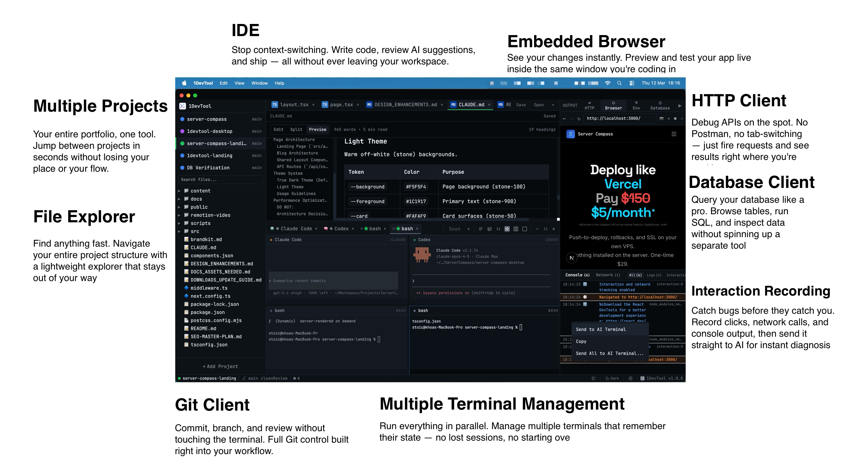This screenshot has width=868, height=473.
Task: Open the dropdown arrow next to Open
Action: point(553,105)
